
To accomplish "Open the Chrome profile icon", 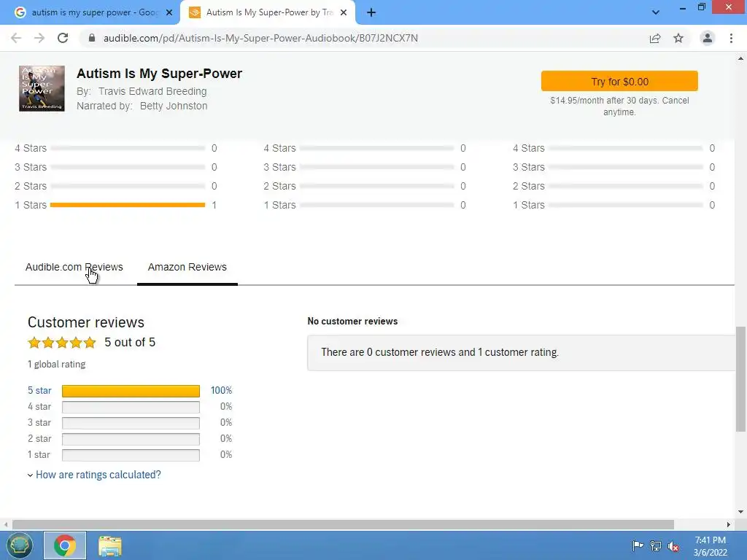I will pos(708,38).
